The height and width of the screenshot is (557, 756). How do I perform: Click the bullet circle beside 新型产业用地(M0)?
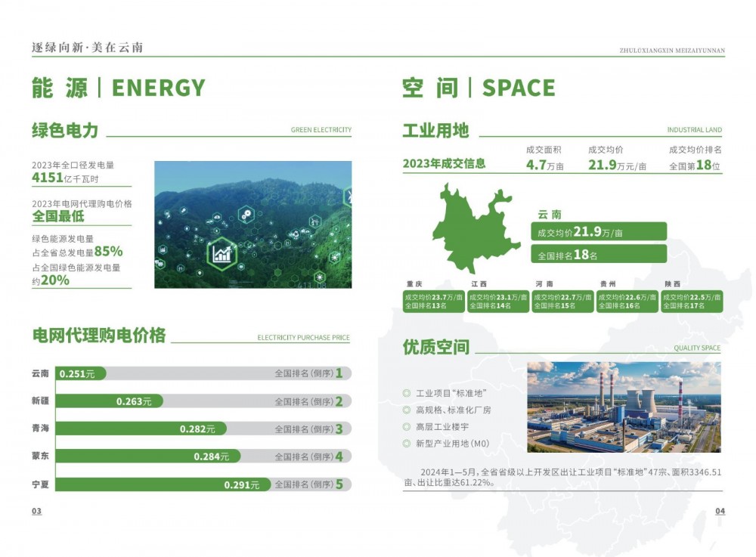click(x=407, y=444)
